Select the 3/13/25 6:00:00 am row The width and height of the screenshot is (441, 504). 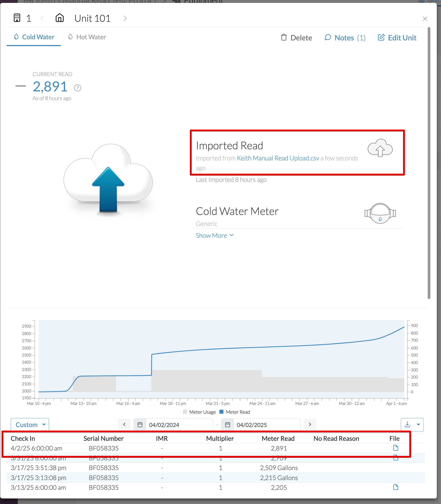tap(216, 488)
